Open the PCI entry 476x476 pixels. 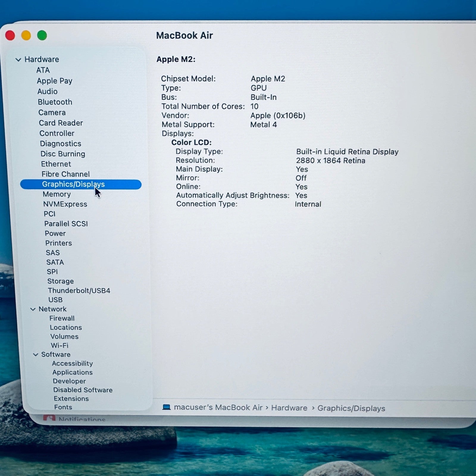pos(49,214)
